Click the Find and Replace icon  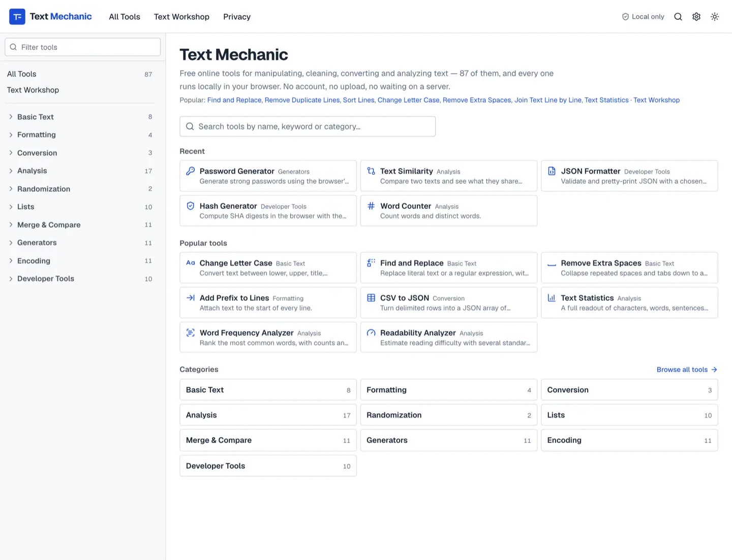point(371,263)
